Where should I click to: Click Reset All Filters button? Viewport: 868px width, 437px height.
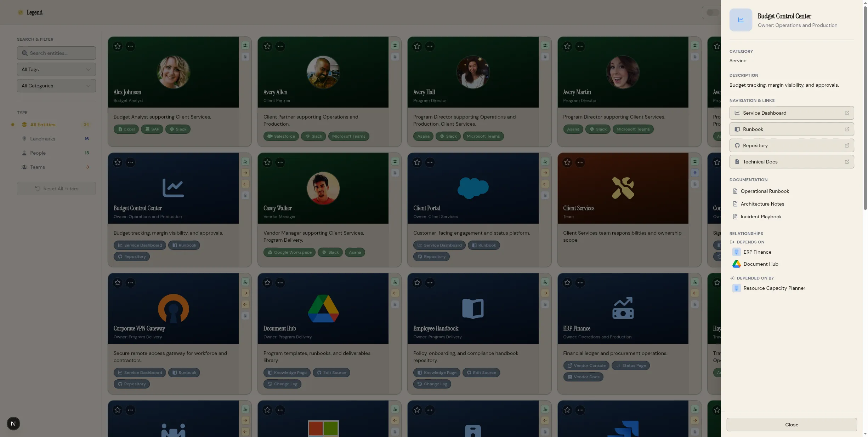56,189
